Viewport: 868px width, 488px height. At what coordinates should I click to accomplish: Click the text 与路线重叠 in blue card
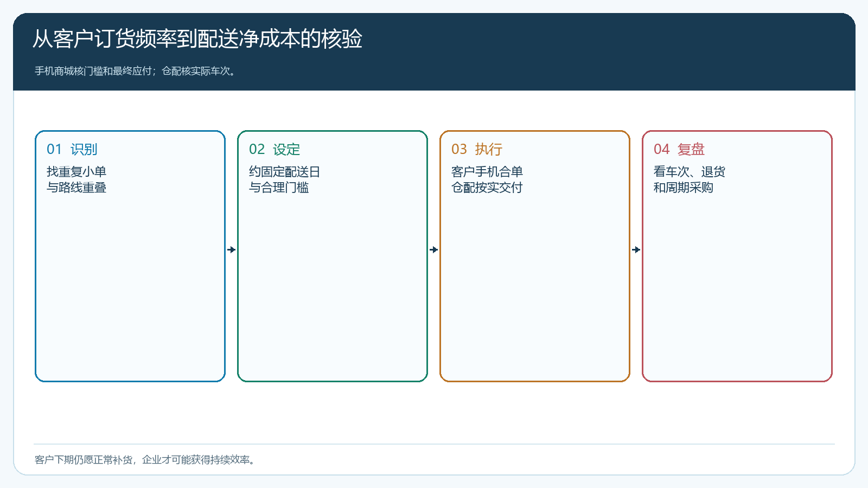point(76,188)
